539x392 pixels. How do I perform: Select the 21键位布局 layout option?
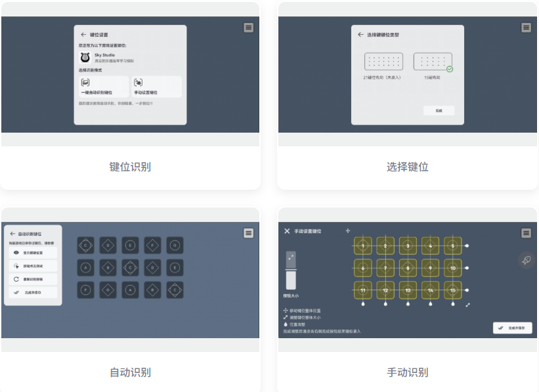click(383, 60)
